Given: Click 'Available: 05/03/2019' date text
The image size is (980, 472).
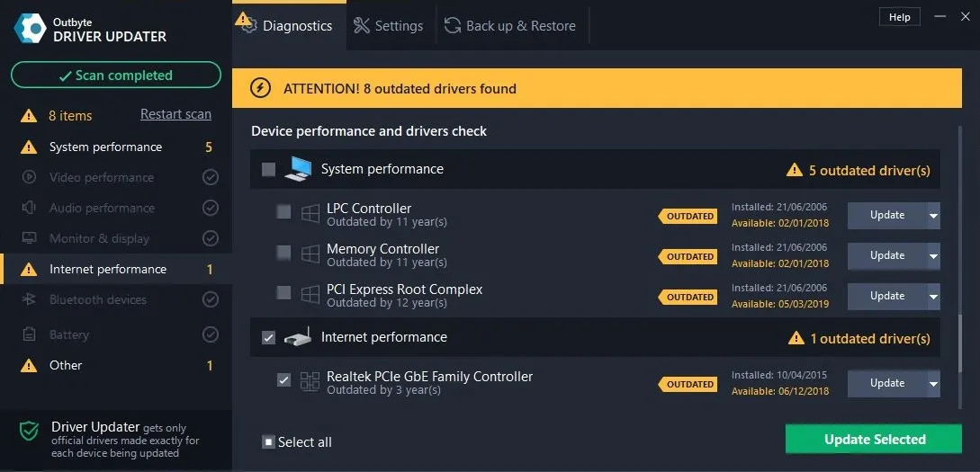Looking at the screenshot, I should [780, 304].
